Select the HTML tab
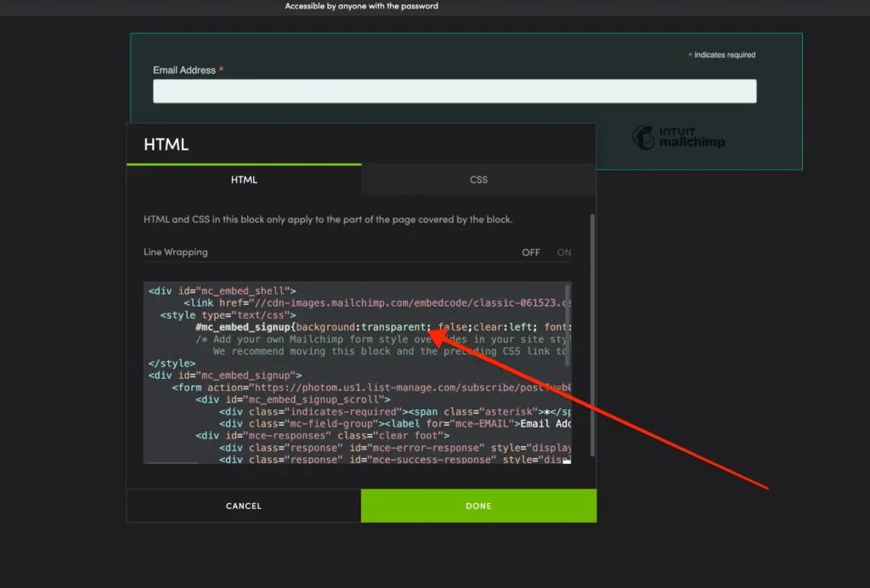This screenshot has width=870, height=588. 244,180
